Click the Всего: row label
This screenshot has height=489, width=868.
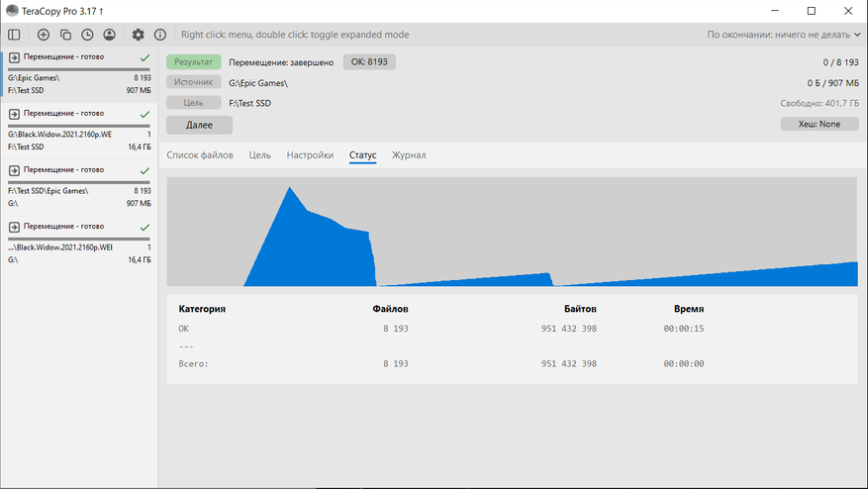click(x=193, y=364)
